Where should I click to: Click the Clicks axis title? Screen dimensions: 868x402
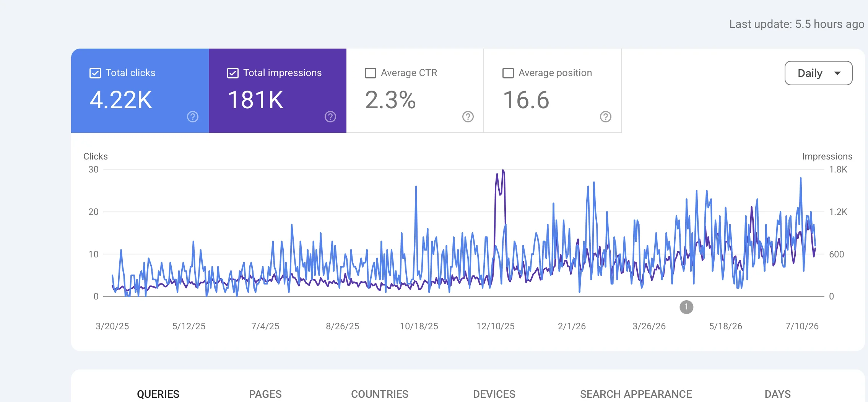tap(96, 156)
